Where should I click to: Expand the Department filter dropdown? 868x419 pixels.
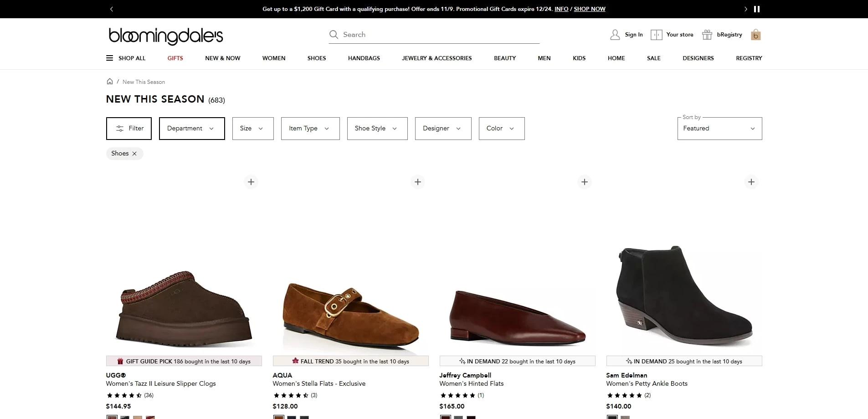pyautogui.click(x=191, y=128)
